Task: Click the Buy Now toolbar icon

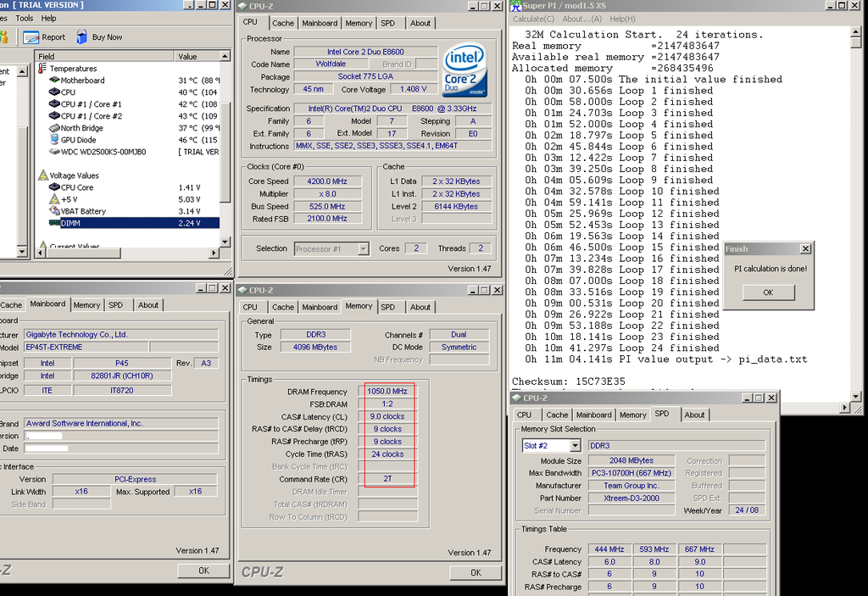Action: tap(82, 37)
